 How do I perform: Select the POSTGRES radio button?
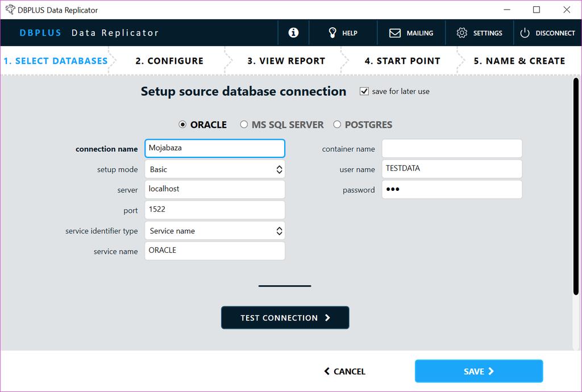coord(336,124)
